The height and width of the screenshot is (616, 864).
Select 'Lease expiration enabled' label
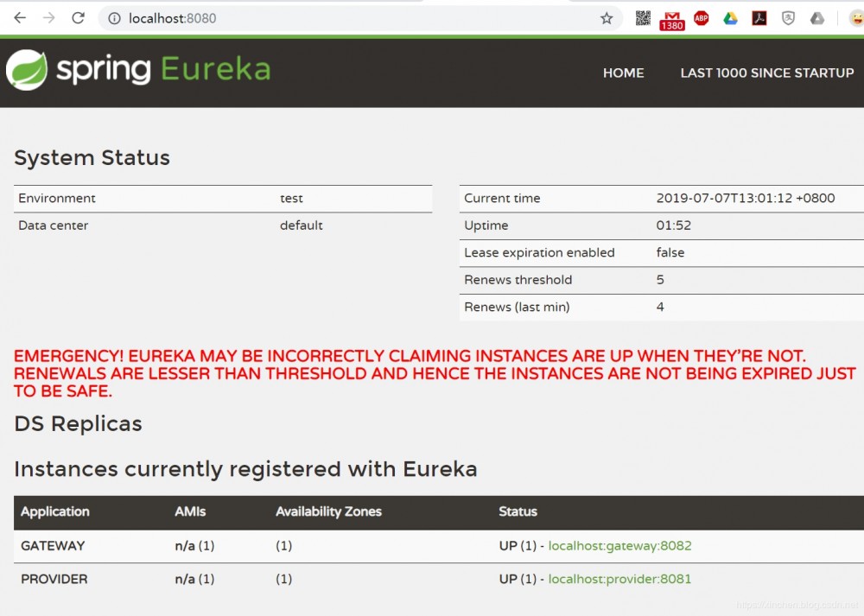tap(539, 252)
